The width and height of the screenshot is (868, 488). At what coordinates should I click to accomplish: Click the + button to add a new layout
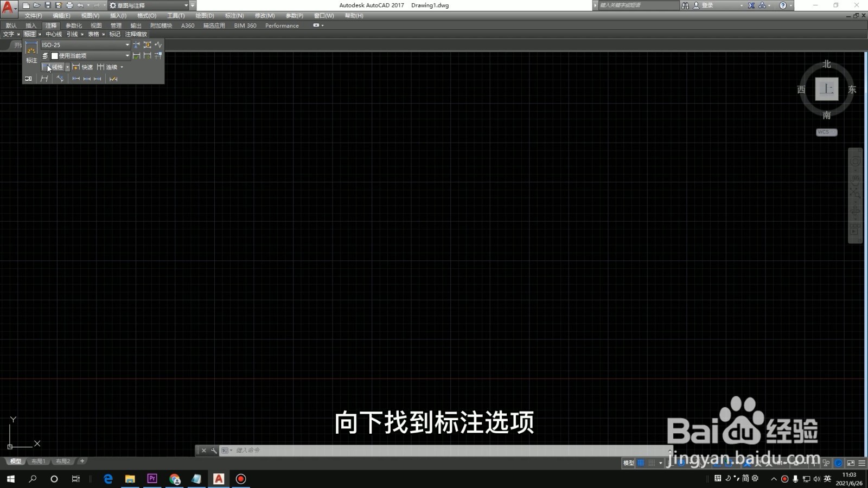pos(81,461)
